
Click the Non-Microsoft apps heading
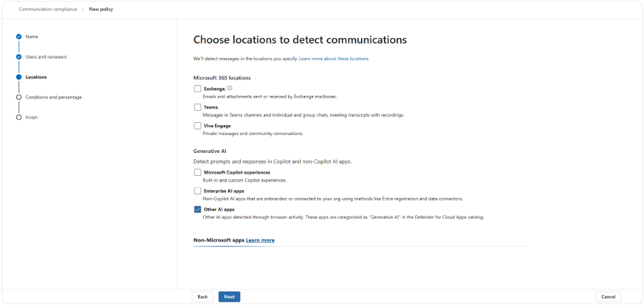coord(219,240)
